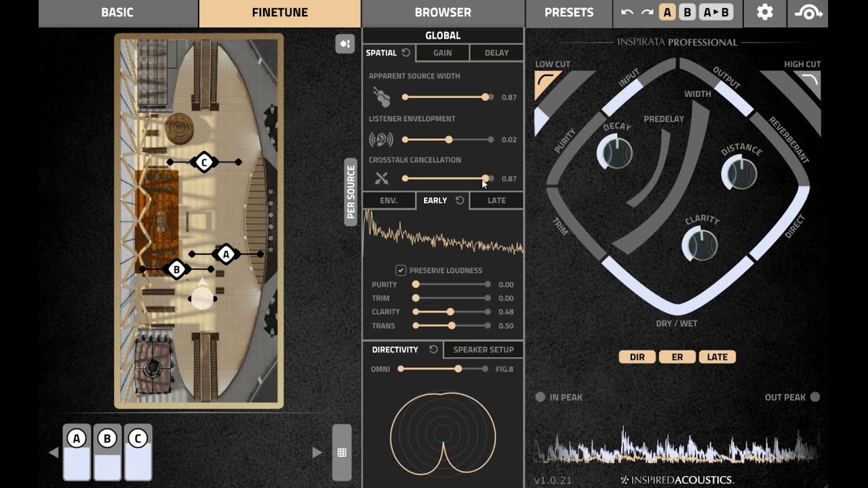Open the settings gear

point(765,12)
